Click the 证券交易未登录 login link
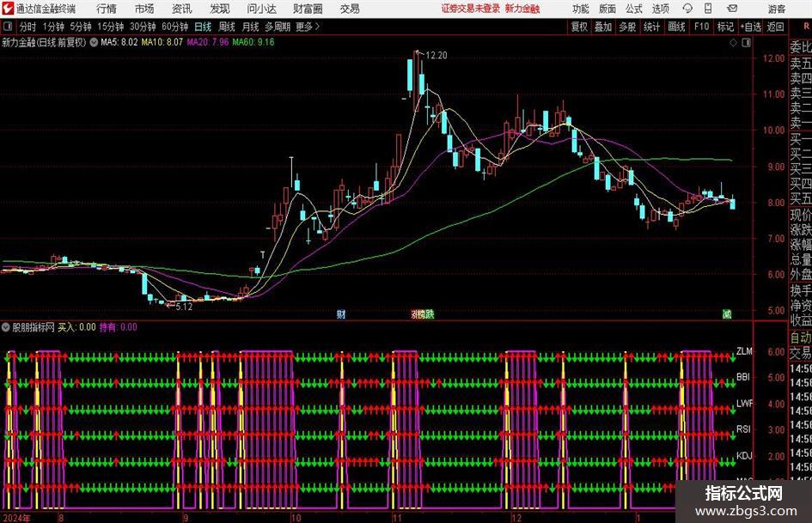The image size is (812, 523). pyautogui.click(x=471, y=9)
